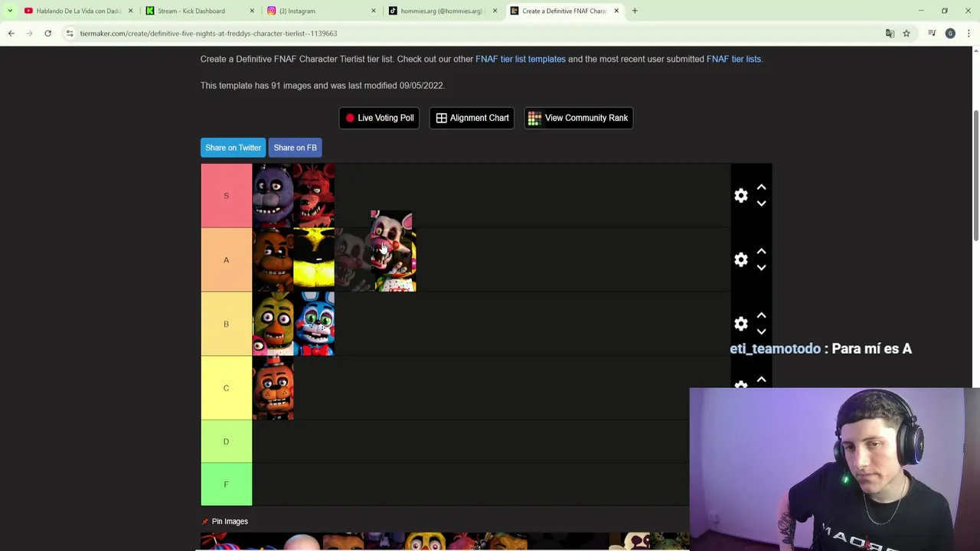Move S tier row down with arrow

[x=761, y=204]
